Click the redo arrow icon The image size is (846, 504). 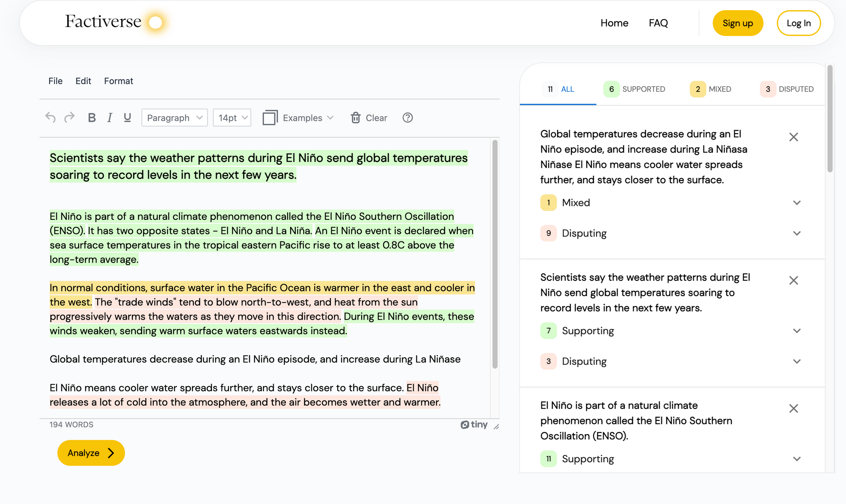[x=69, y=118]
